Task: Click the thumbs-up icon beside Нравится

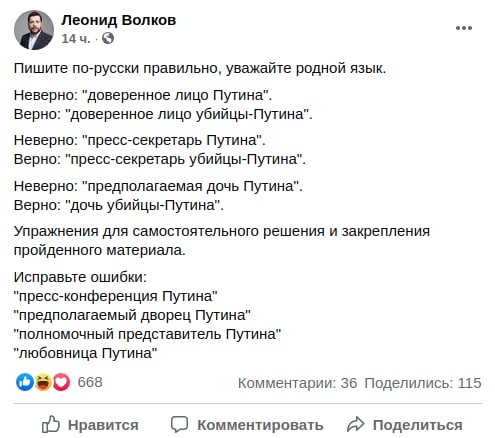Action: point(51,424)
